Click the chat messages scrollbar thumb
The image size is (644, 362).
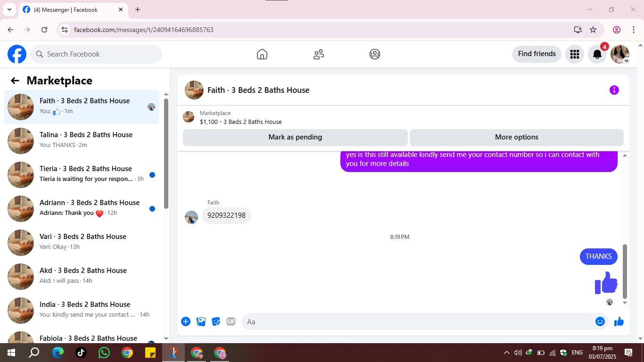(x=625, y=271)
